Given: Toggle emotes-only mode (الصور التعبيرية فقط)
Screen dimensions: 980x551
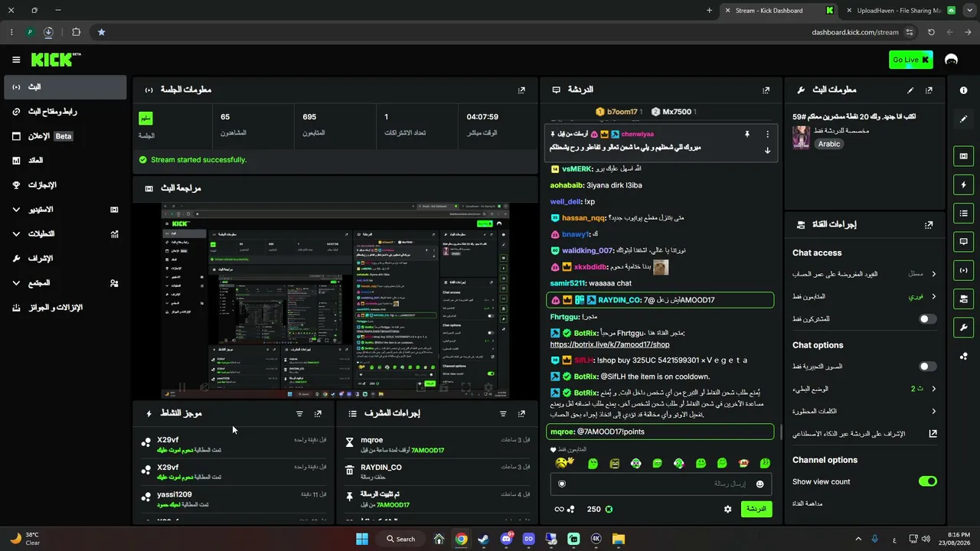Looking at the screenshot, I should [x=927, y=367].
